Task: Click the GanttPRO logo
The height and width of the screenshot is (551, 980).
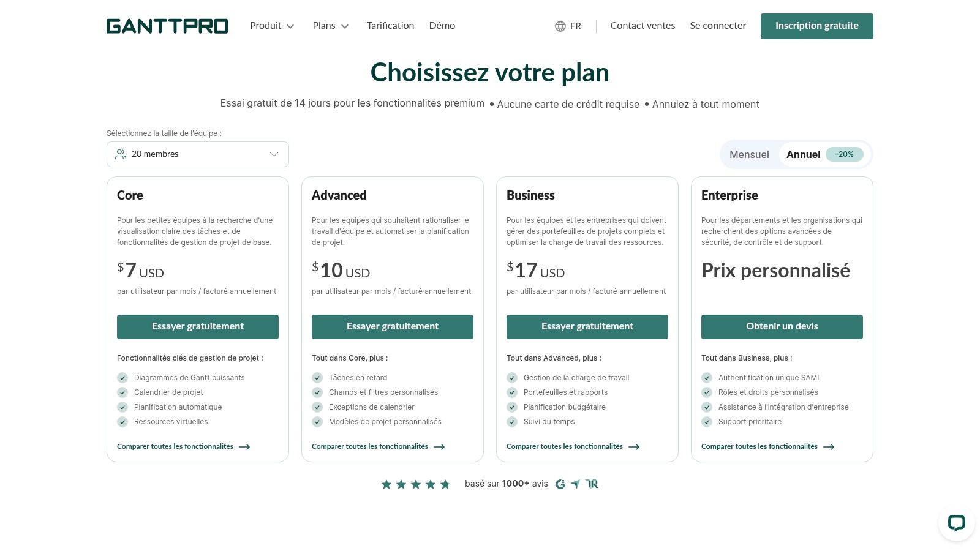Action: tap(167, 26)
